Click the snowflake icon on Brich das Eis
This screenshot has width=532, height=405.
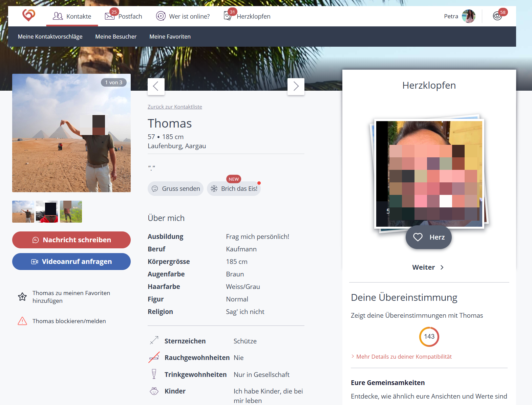point(214,188)
